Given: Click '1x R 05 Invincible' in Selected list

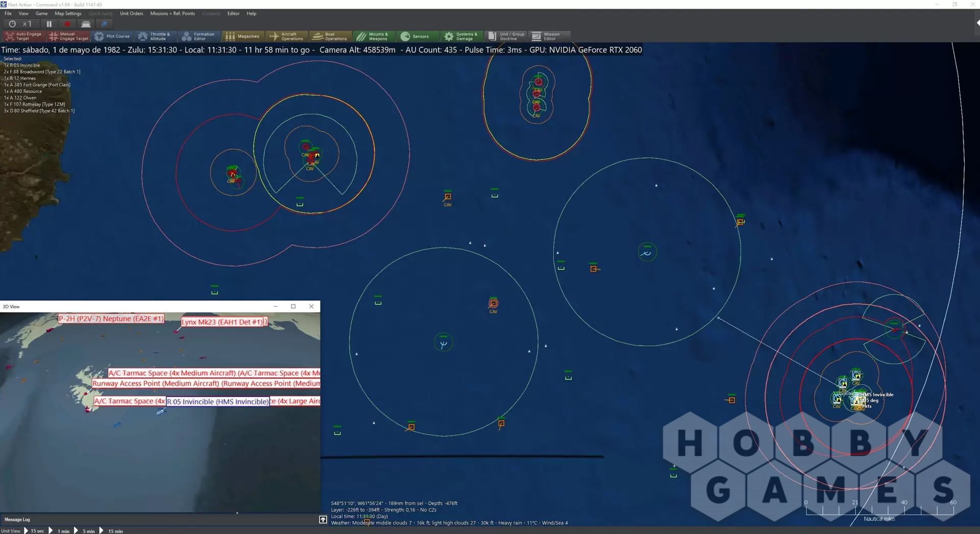Looking at the screenshot, I should click(22, 65).
